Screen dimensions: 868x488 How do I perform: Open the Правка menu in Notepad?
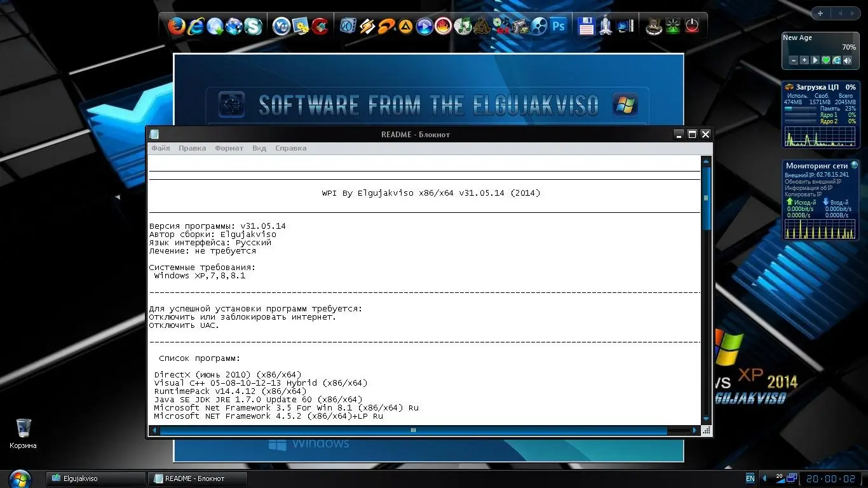pos(192,148)
